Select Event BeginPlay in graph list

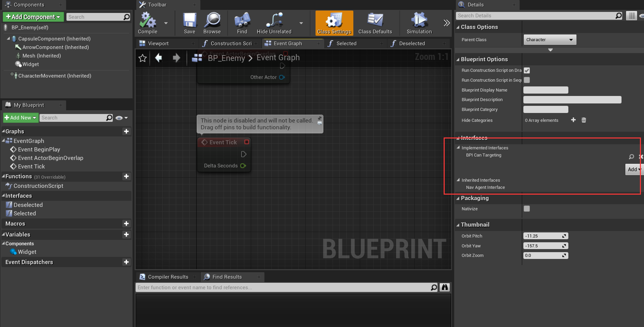point(39,149)
